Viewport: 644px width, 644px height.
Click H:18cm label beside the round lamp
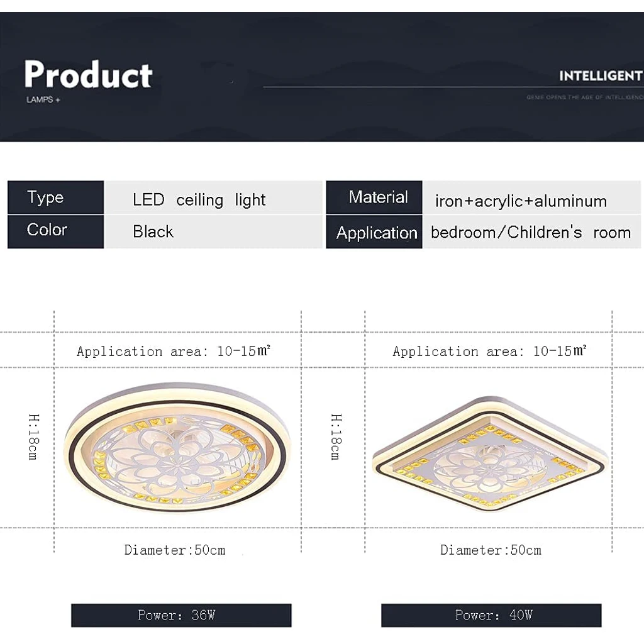[x=33, y=436]
